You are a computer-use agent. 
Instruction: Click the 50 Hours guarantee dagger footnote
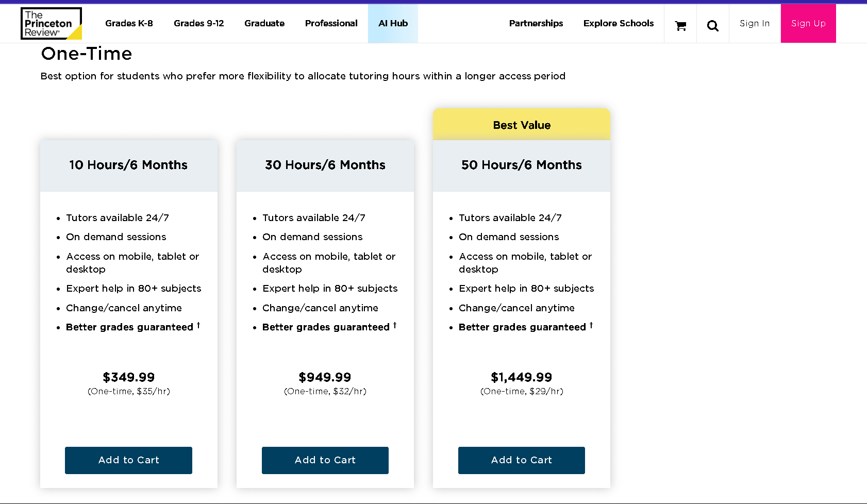pos(591,325)
